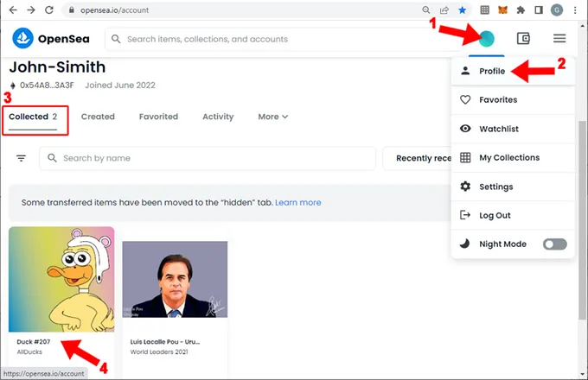Expand the More tab dropdown
588x380 pixels.
pos(272,117)
